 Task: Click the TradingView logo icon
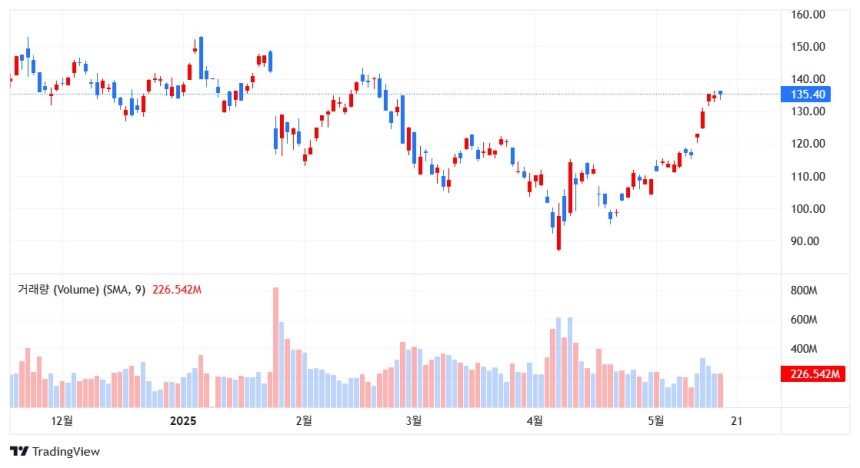[19, 452]
